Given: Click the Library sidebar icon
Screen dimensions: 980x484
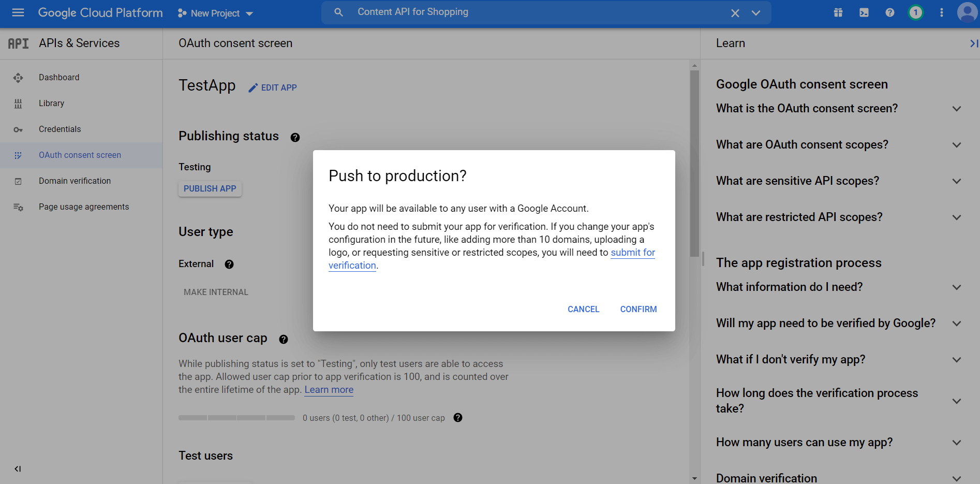Looking at the screenshot, I should (x=18, y=104).
